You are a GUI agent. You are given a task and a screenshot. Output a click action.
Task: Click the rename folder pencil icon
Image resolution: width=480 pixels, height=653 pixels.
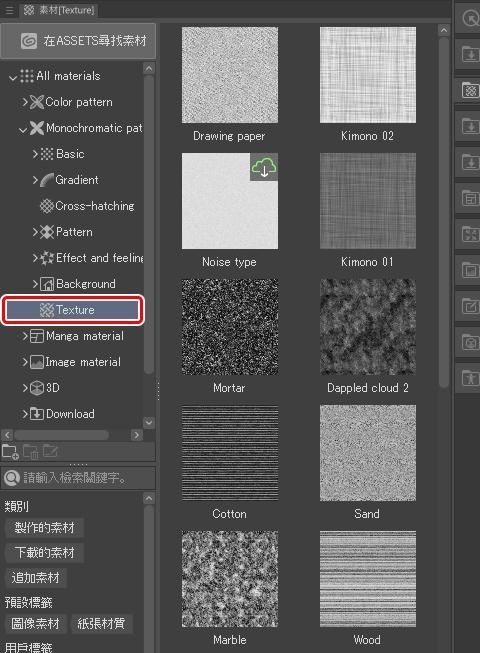(x=50, y=451)
